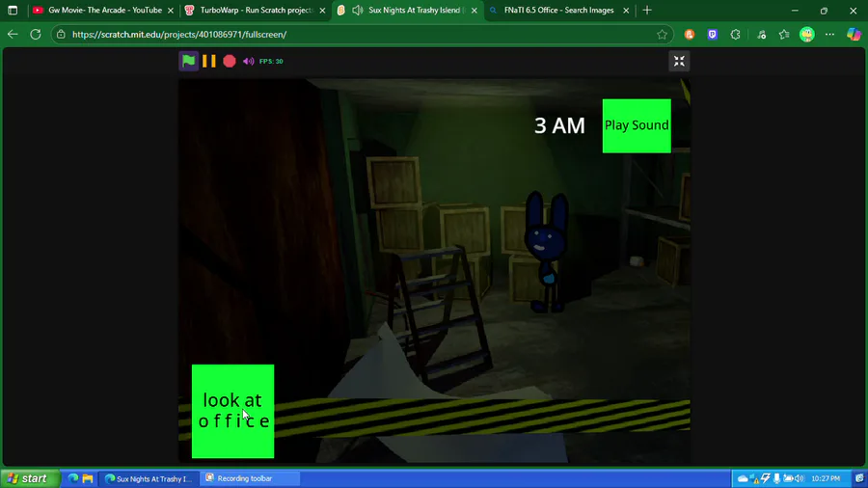Click the icon right of the tray clock
Image resolution: width=868 pixels, height=488 pixels.
click(859, 478)
